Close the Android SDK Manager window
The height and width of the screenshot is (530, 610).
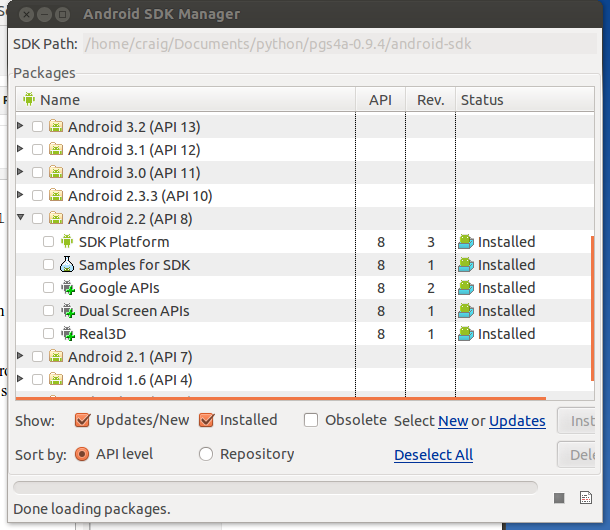pyautogui.click(x=26, y=15)
